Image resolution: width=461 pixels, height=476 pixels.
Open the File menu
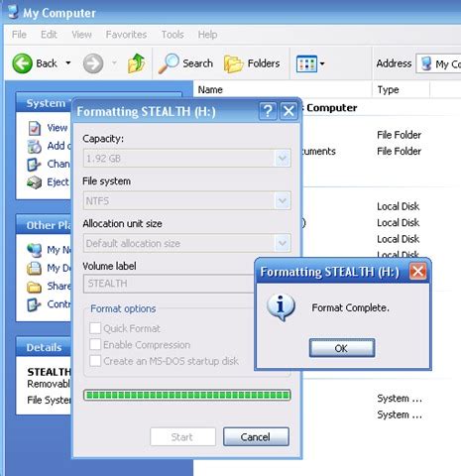(19, 35)
